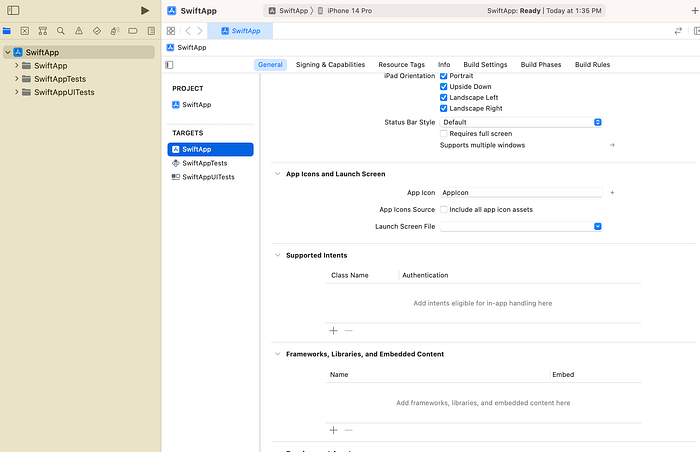Select SwiftApp target
Viewport: 700px width, 452px height.
point(210,149)
